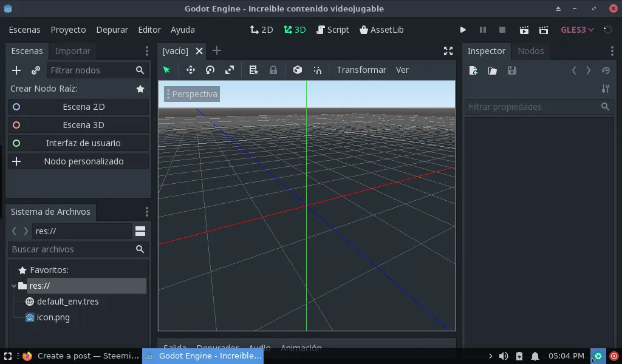The height and width of the screenshot is (364, 622).
Task: Toggle favorites star in Crear Nodo Raíz
Action: pos(140,89)
